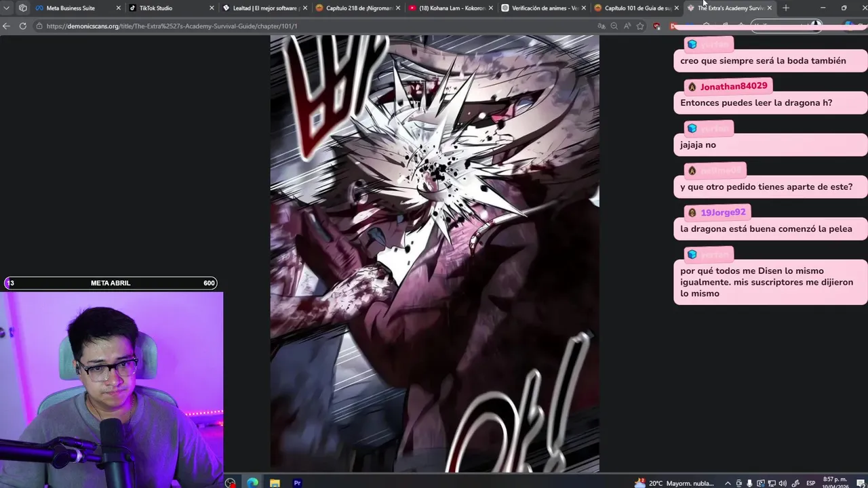Click the META ABRIL goal bar
Viewport: 868px width, 488px height.
pyautogui.click(x=111, y=283)
